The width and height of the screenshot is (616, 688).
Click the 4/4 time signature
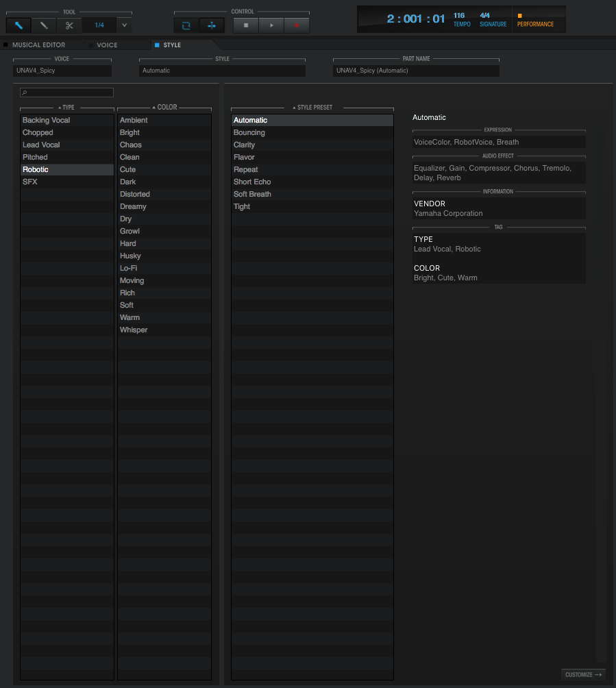485,15
